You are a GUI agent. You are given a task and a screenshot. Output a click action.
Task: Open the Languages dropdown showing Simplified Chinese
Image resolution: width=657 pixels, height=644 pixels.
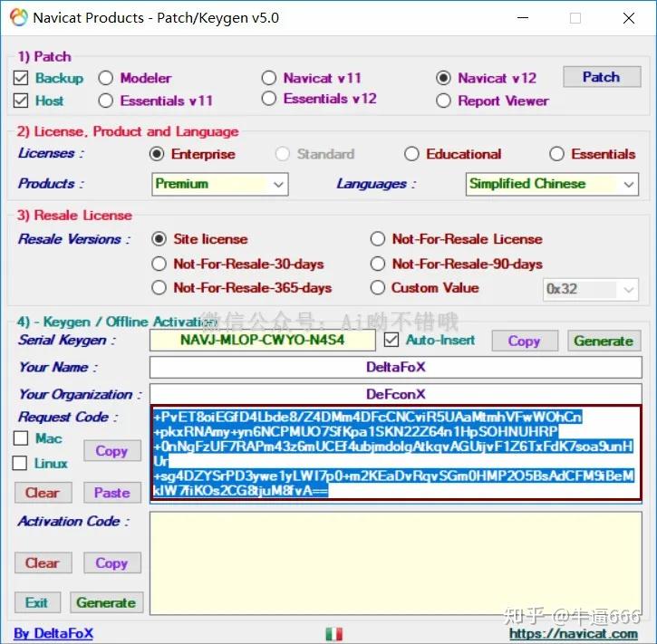click(552, 184)
